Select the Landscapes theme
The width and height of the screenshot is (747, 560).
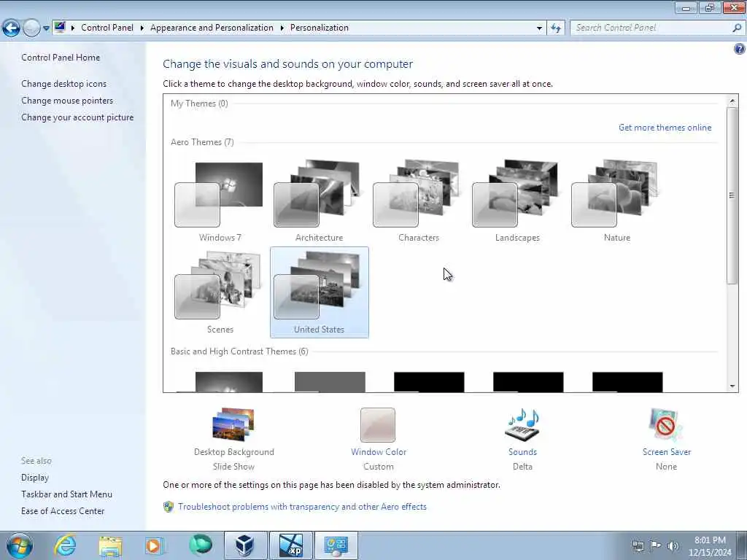click(517, 200)
